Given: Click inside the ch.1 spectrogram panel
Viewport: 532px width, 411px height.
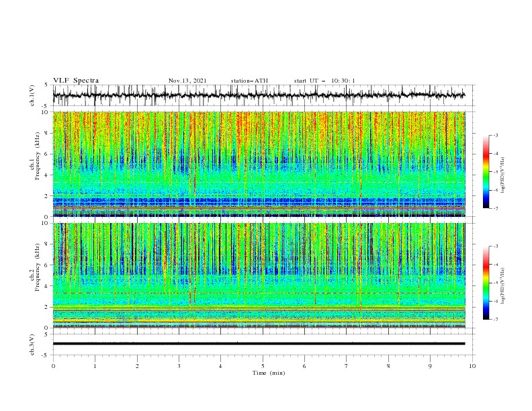Looking at the screenshot, I should [x=259, y=164].
